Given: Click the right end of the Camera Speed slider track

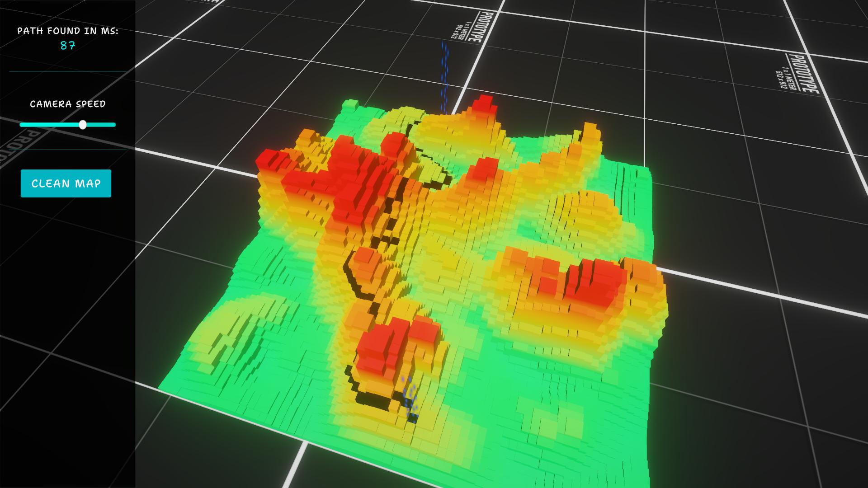Looking at the screenshot, I should [x=114, y=125].
